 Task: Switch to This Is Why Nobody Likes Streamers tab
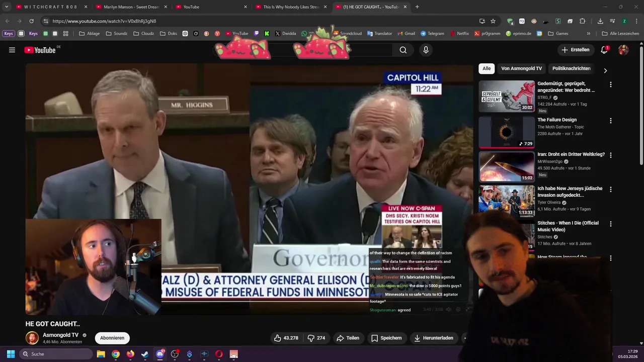click(x=291, y=7)
